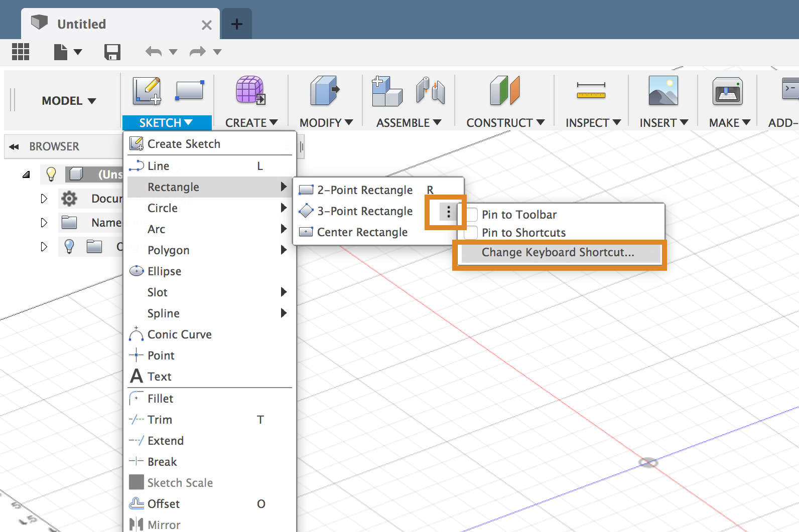The height and width of the screenshot is (532, 799).
Task: Click the Untitled tab cube icon
Action: 39,22
